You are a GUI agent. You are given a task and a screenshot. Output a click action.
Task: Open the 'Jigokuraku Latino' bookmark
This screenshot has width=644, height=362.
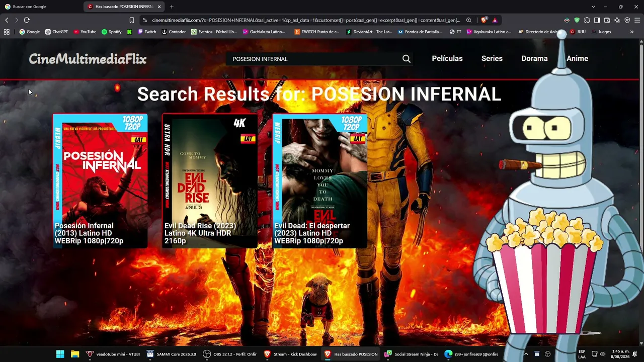(489, 32)
